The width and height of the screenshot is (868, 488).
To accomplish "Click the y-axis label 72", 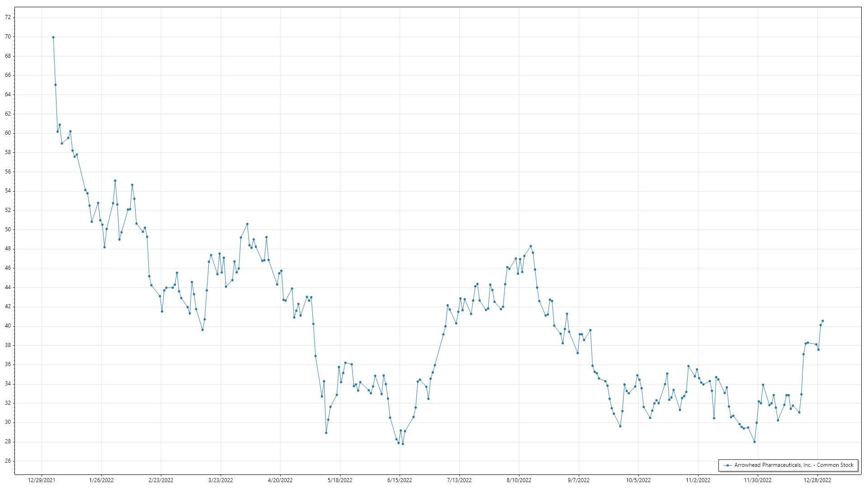I will tap(8, 17).
